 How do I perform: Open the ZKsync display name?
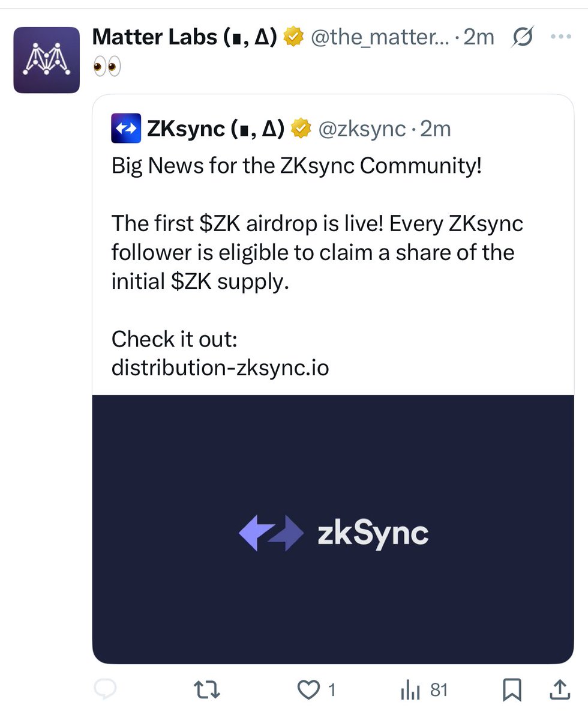215,129
